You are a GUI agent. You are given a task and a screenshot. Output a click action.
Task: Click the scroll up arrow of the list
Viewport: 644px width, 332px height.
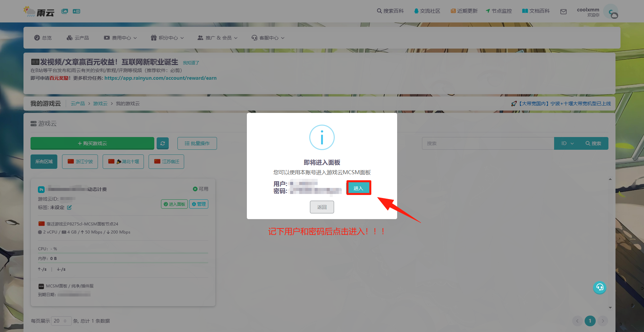610,179
